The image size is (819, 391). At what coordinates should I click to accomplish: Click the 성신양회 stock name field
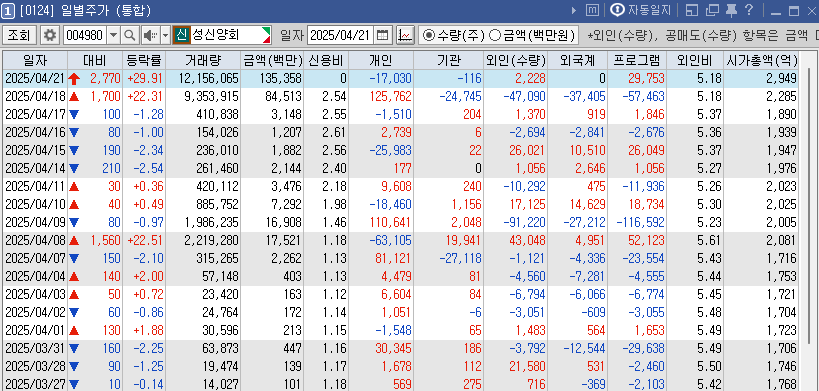coord(231,35)
